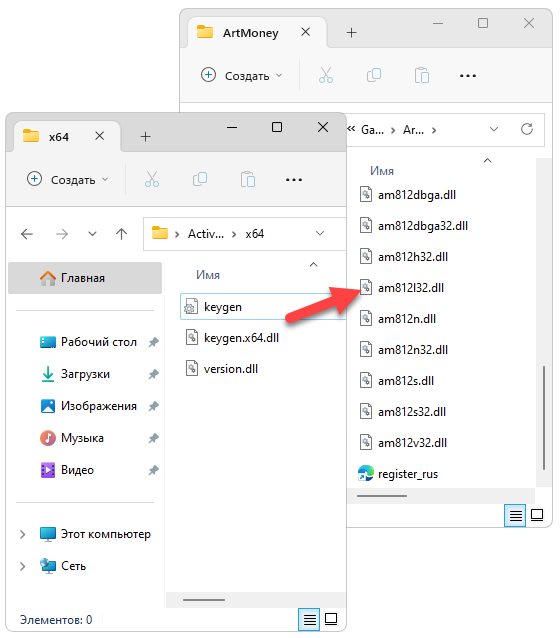Select the x64 tab
Viewport: 560px width, 638px height.
pyautogui.click(x=68, y=137)
